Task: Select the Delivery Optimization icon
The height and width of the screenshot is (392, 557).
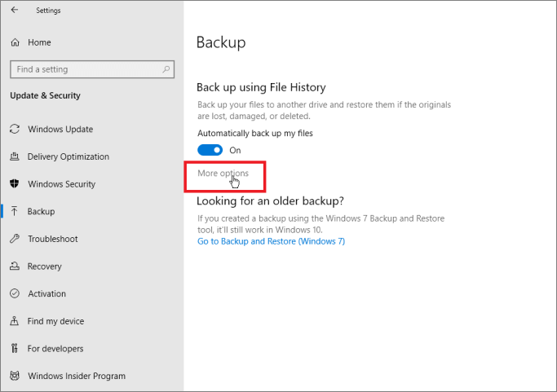Action: pos(15,156)
